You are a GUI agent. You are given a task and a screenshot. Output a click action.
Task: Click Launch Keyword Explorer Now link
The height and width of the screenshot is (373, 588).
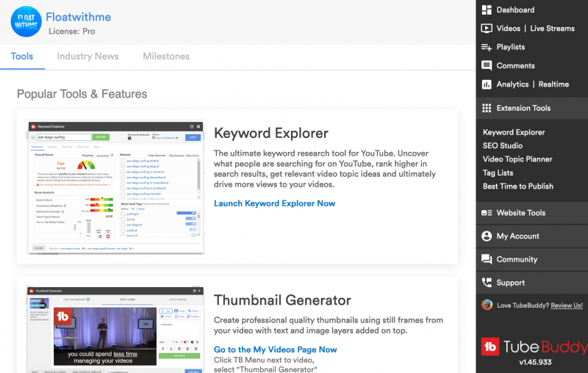tap(274, 203)
